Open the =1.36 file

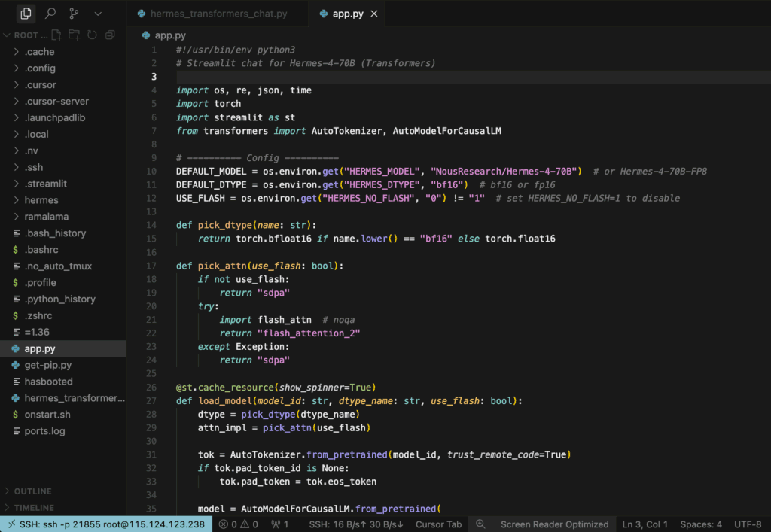(x=63, y=332)
